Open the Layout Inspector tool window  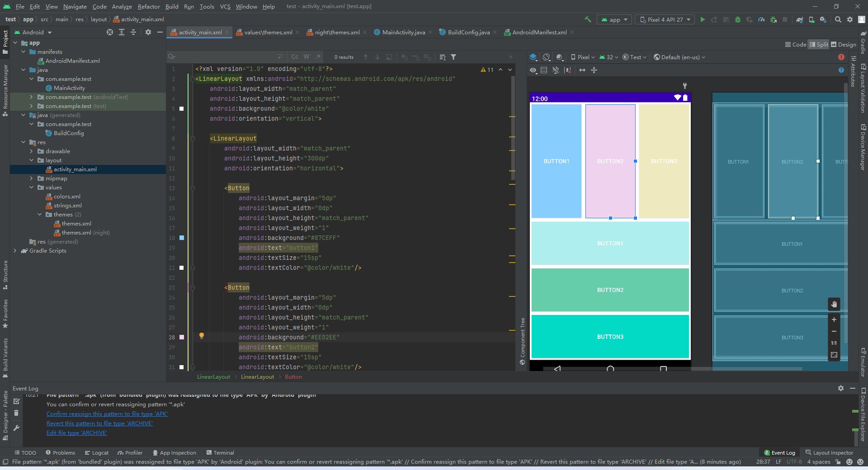829,453
